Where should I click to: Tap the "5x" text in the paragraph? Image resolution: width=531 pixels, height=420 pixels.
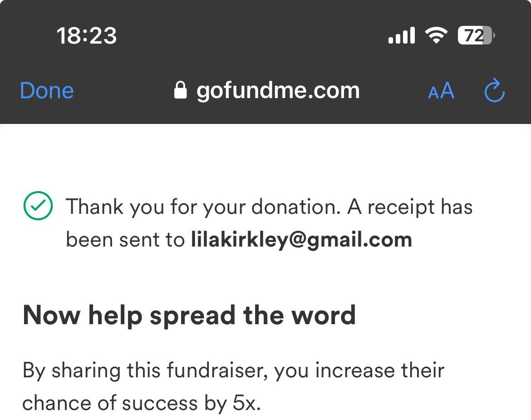(246, 403)
